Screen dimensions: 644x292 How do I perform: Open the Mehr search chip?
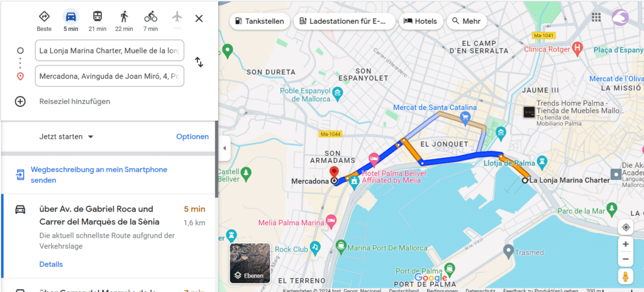click(466, 21)
